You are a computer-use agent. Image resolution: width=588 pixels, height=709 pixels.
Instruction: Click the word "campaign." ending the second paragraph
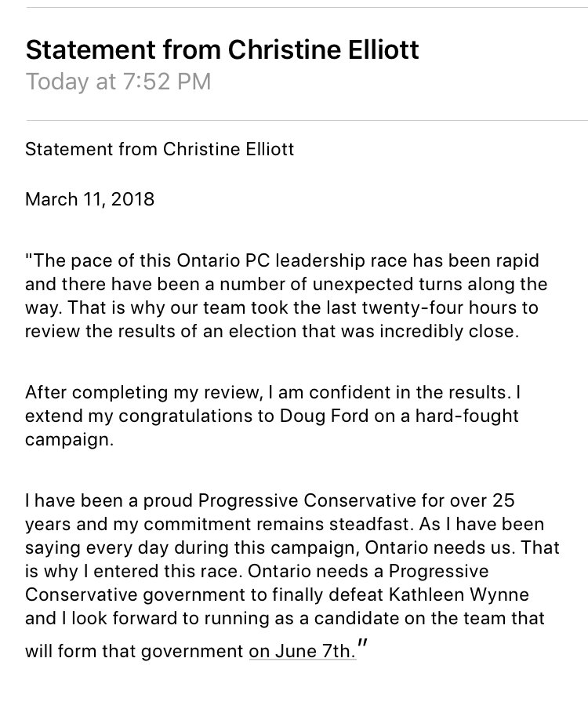69,440
